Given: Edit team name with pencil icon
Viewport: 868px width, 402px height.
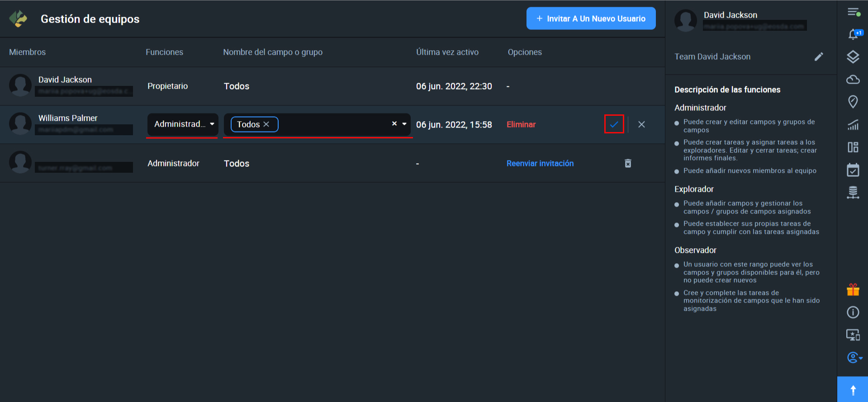Looking at the screenshot, I should 819,57.
